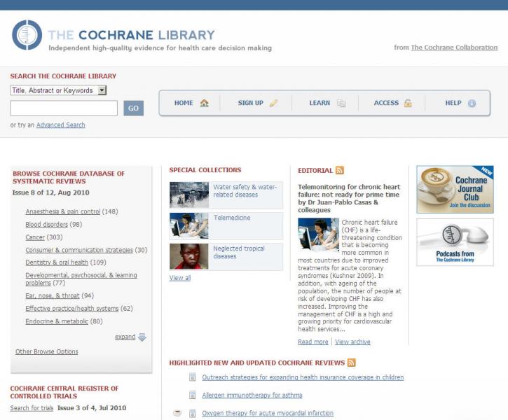
Task: Open Allergen immunotherapy for asthma review
Action: pos(252,395)
